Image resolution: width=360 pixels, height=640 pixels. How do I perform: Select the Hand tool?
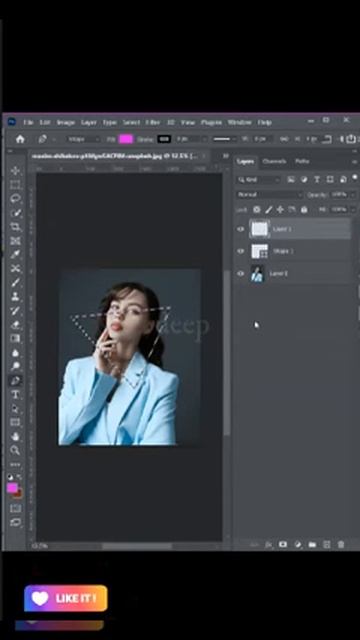tap(16, 436)
